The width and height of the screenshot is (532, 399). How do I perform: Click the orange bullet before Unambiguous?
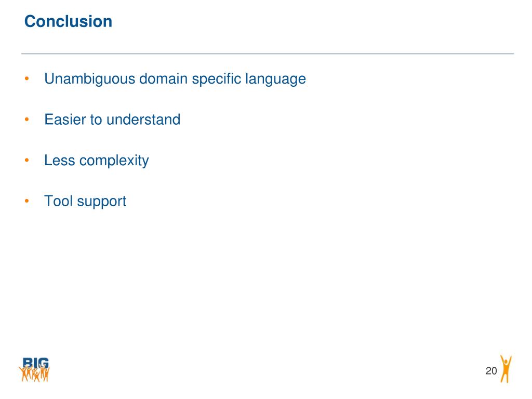point(27,79)
